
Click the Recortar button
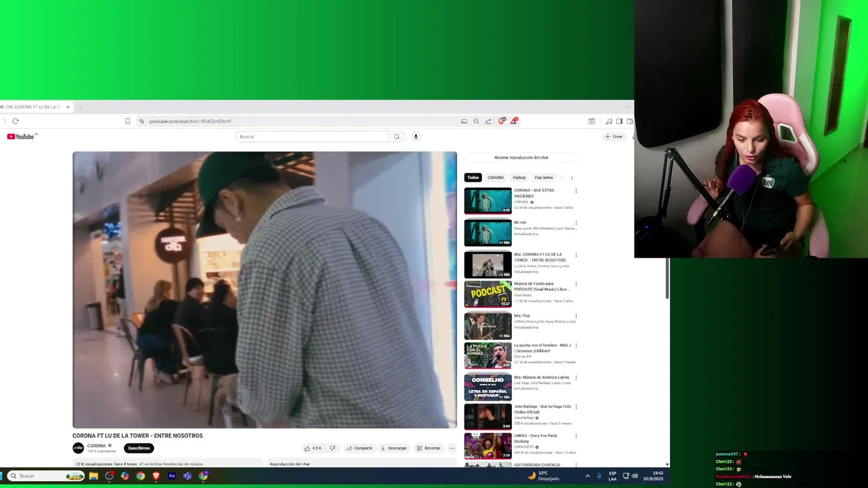point(429,448)
